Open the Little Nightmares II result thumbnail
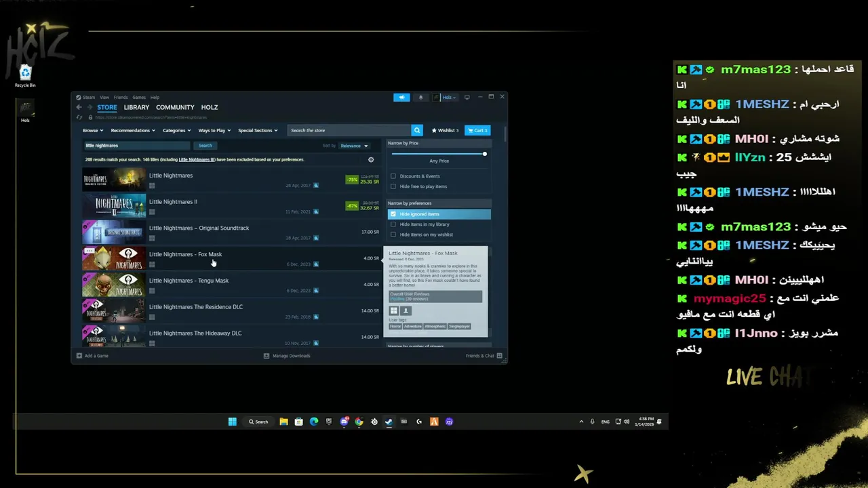The image size is (868, 488). pos(114,205)
